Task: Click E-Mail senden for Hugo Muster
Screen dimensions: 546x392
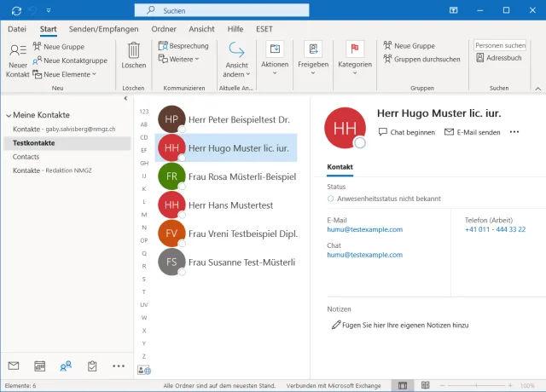Action: coord(472,132)
